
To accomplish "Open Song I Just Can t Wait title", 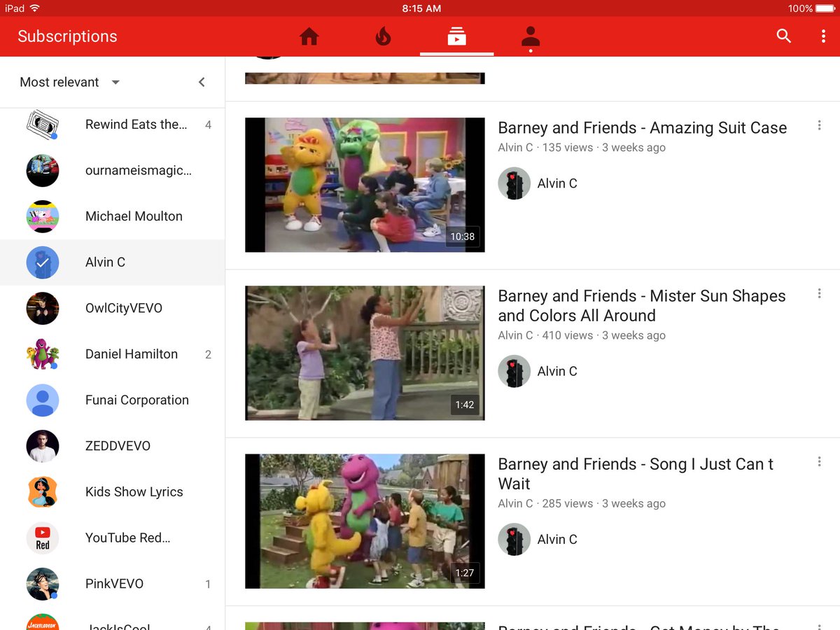I will click(x=636, y=474).
